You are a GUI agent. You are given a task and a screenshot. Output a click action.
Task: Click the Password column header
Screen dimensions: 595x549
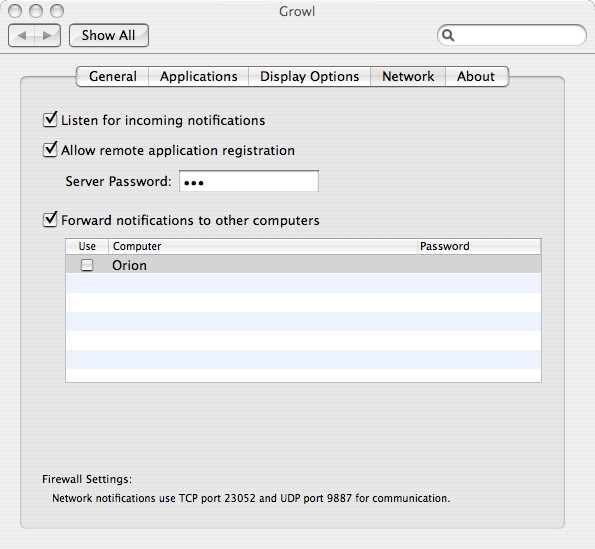tap(479, 247)
